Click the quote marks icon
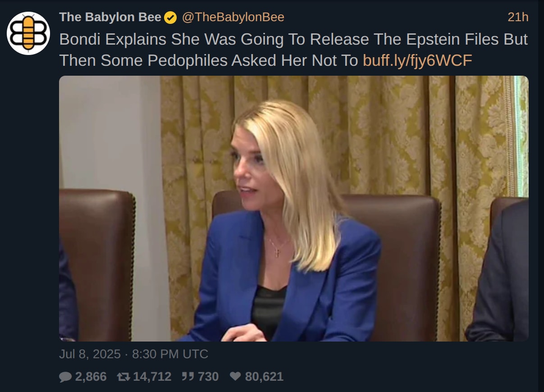 click(188, 377)
